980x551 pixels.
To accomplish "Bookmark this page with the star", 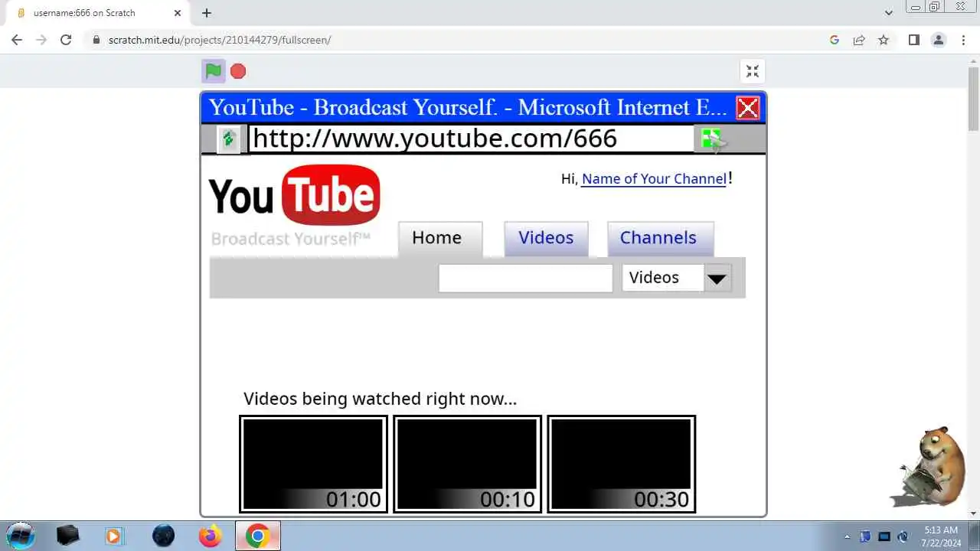I will (x=884, y=40).
